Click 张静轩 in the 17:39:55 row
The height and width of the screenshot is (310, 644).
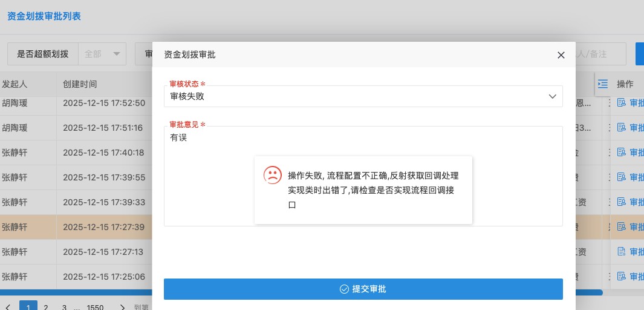point(15,177)
